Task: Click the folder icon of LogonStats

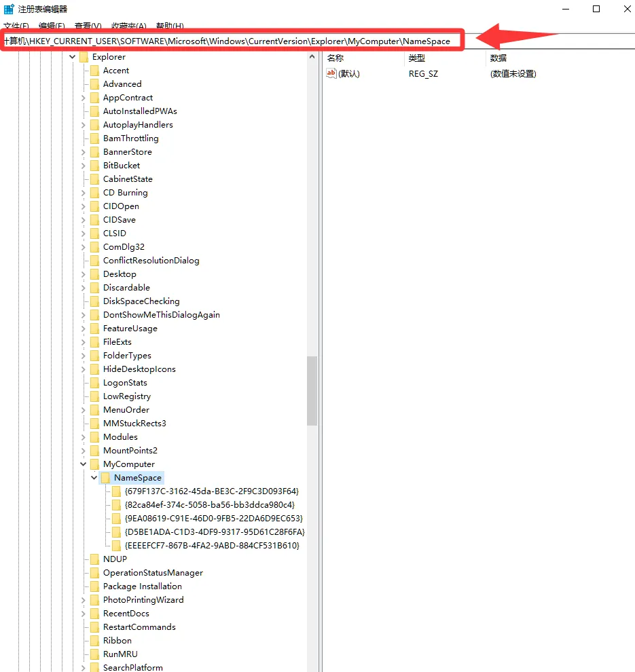Action: [x=95, y=383]
